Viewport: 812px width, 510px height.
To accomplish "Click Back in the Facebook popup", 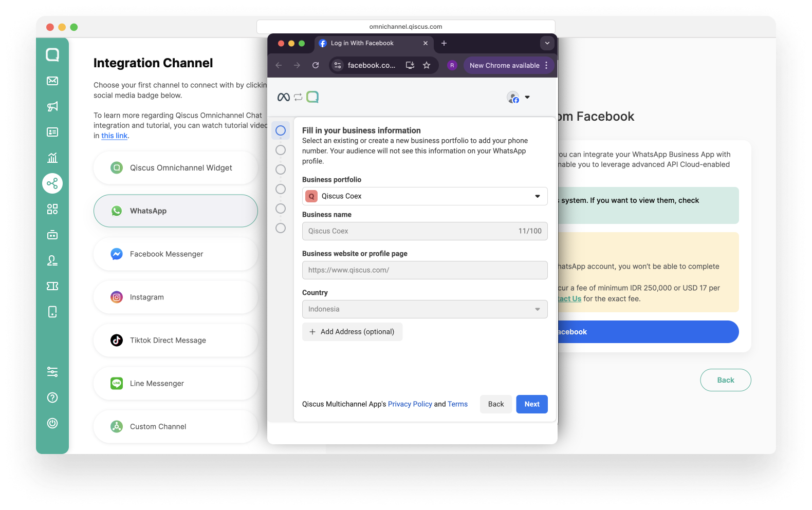I will point(496,404).
